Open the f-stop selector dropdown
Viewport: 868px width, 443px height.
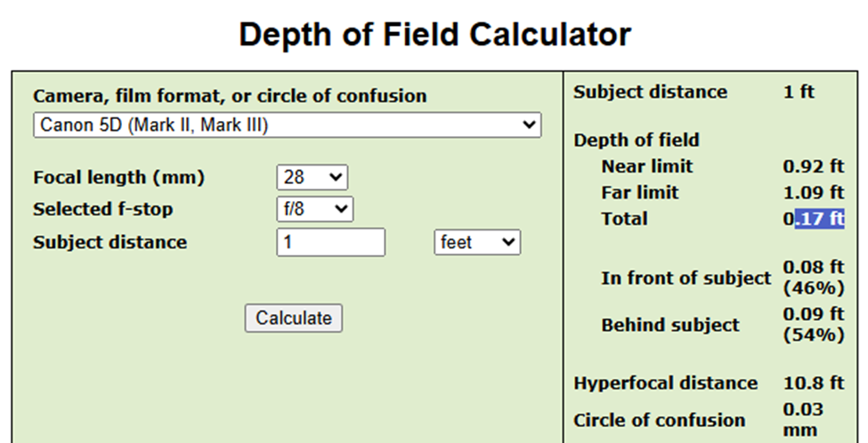tap(314, 210)
